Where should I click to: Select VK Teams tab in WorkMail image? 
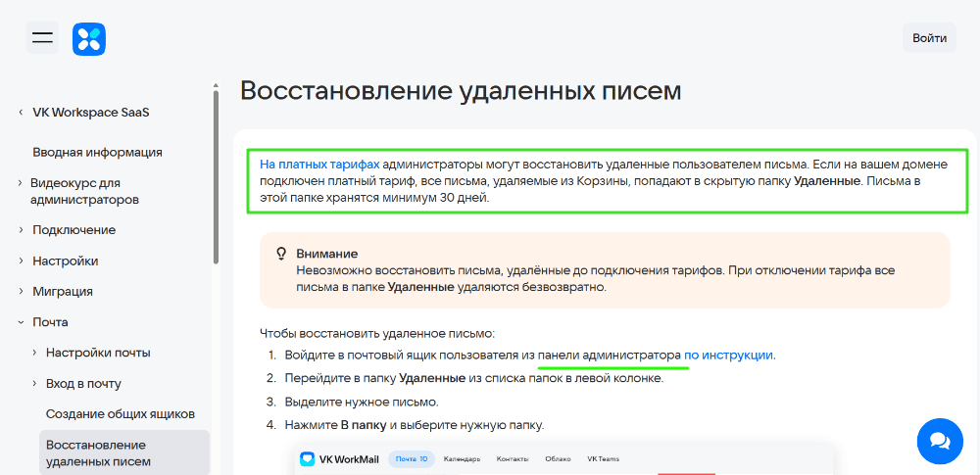click(x=603, y=459)
